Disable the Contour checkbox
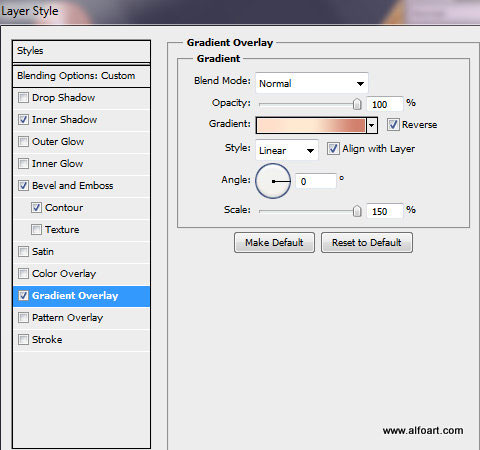The width and height of the screenshot is (480, 450). pyautogui.click(x=36, y=208)
